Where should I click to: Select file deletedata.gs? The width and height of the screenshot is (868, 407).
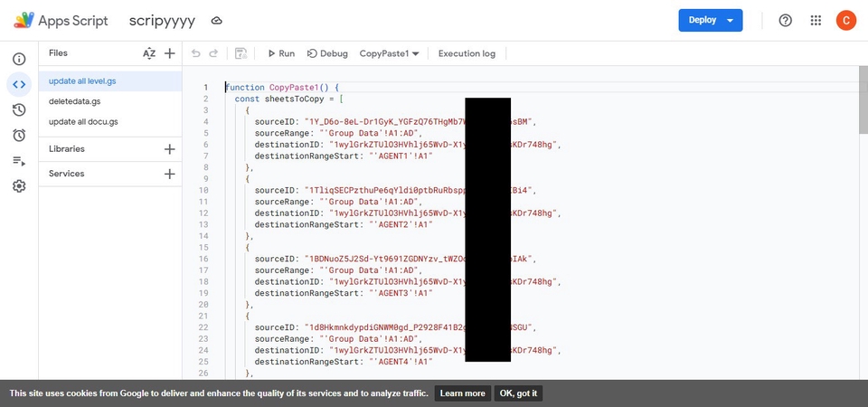(x=110, y=101)
